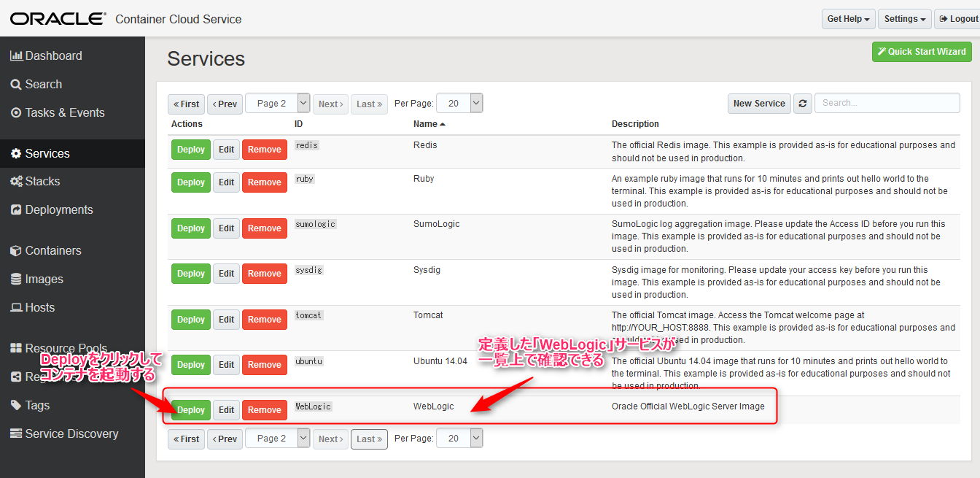Click the WebLogic name cell
This screenshot has height=478, width=980.
point(433,406)
